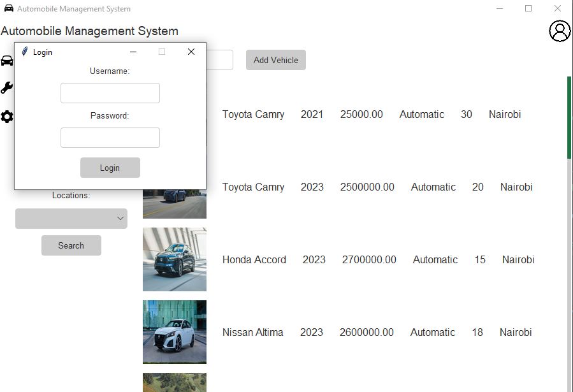Focus the Password input field
The image size is (573, 392).
[110, 138]
